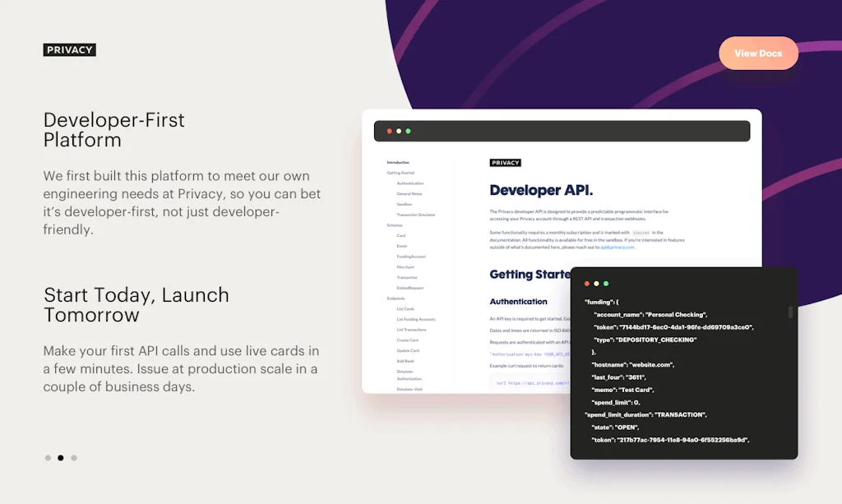Select the active middle carousel dot
The height and width of the screenshot is (504, 842).
(x=61, y=458)
